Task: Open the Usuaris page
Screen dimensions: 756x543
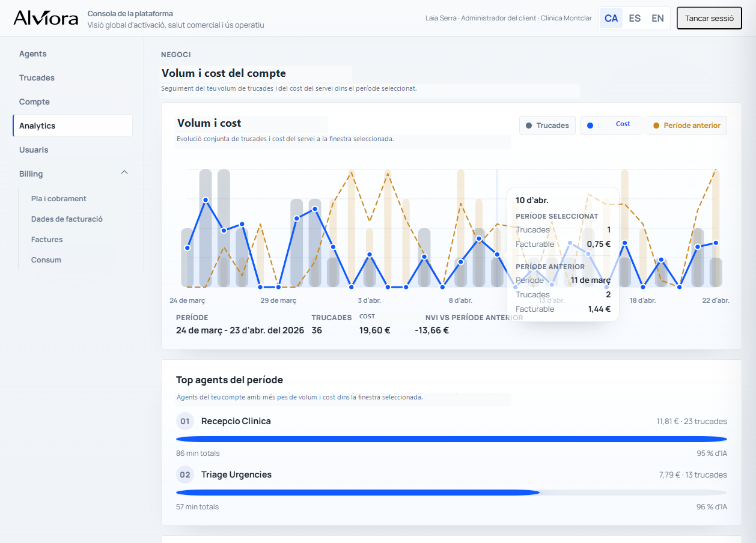Action: [72, 150]
